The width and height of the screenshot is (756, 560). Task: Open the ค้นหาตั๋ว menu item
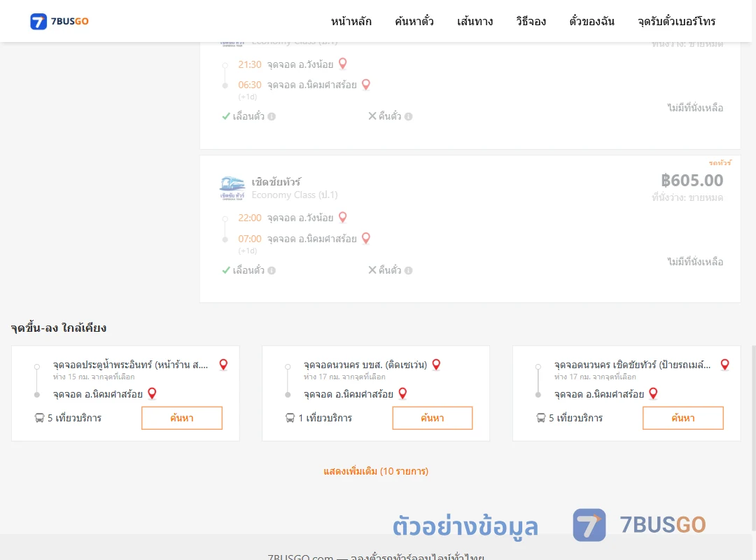pos(414,21)
